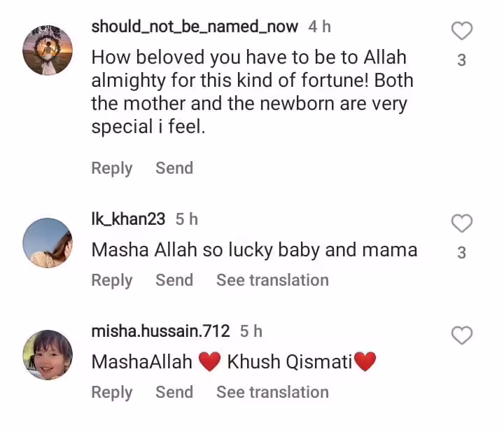Screen dimensions: 504x430
Task: Open lk_khan23's profile avatar
Action: (48, 243)
